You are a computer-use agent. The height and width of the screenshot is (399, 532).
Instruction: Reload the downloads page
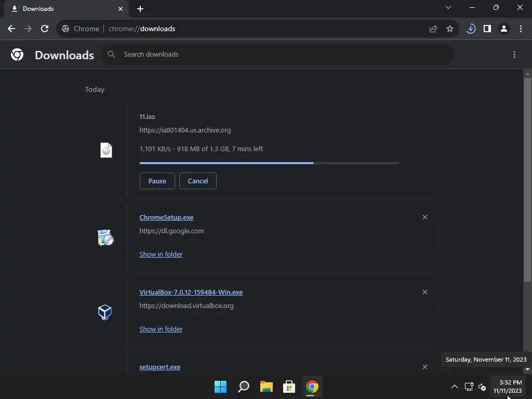coord(45,29)
